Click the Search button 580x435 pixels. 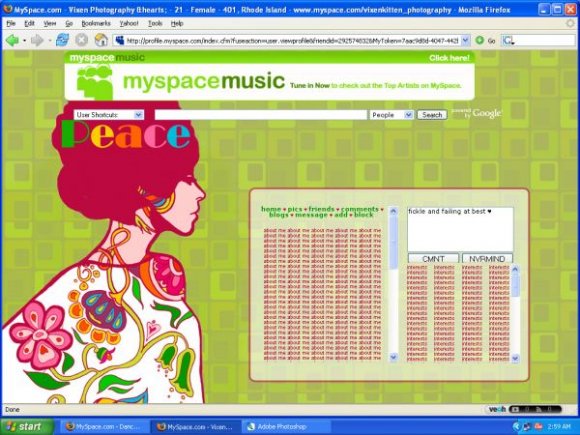point(432,115)
